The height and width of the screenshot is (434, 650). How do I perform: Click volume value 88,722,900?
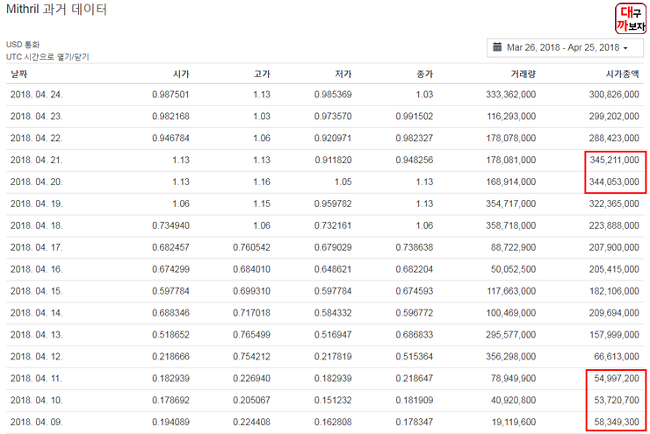(513, 247)
